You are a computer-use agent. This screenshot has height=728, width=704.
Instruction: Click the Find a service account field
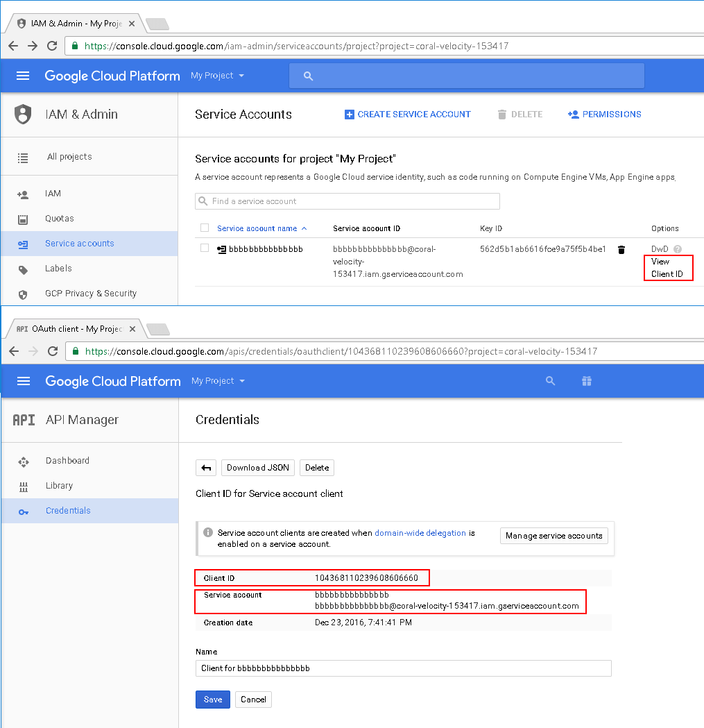(x=347, y=201)
